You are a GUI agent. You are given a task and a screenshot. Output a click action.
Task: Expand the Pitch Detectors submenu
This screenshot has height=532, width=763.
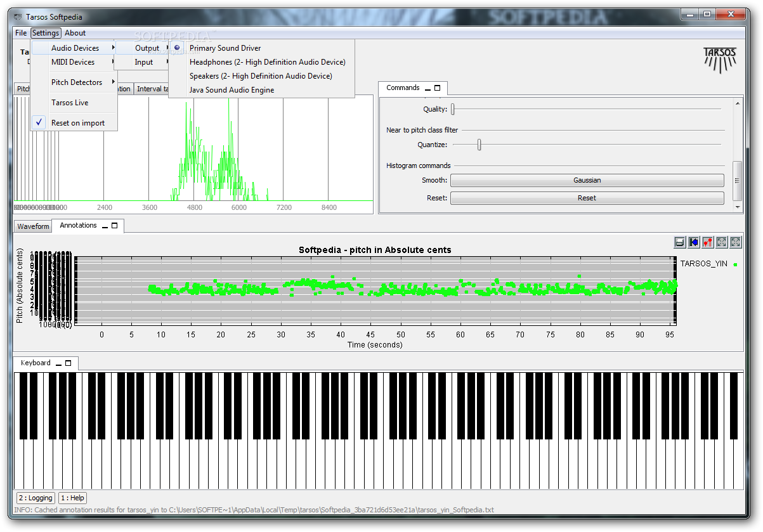pyautogui.click(x=74, y=82)
